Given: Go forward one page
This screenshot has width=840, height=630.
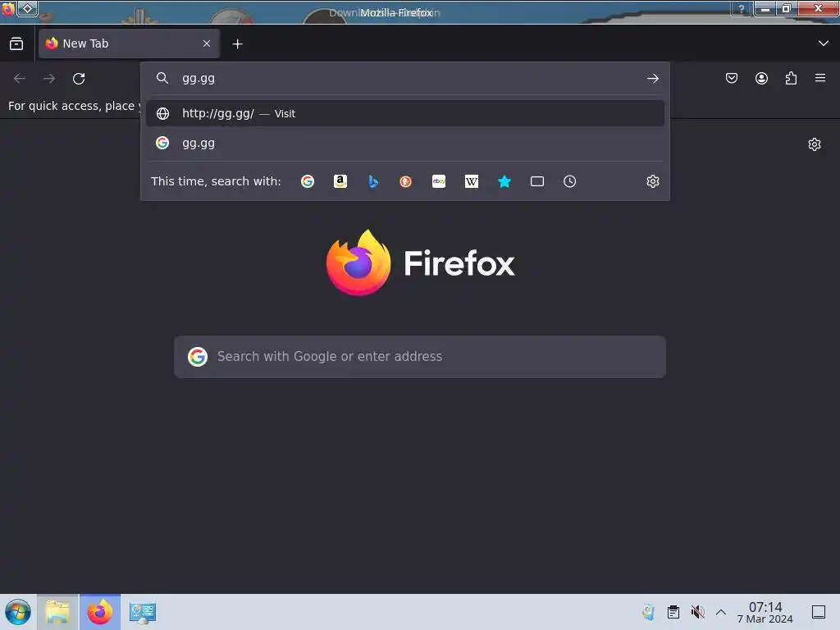Looking at the screenshot, I should tap(49, 79).
